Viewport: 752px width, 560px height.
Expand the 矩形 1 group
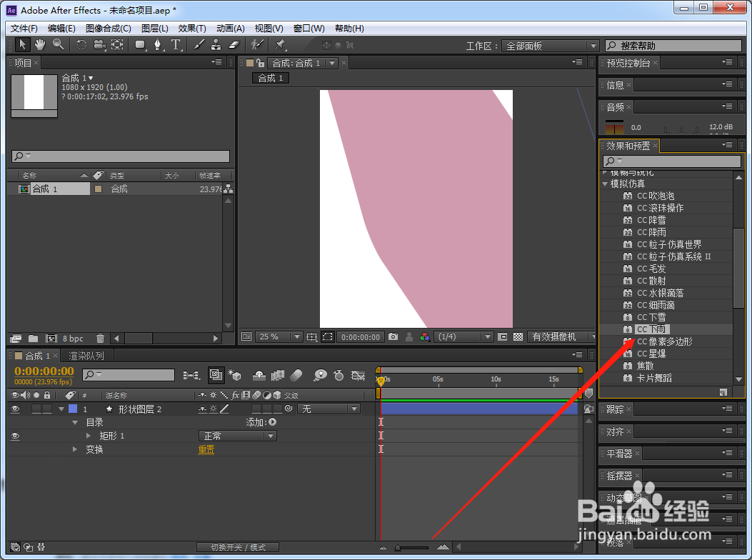point(89,436)
